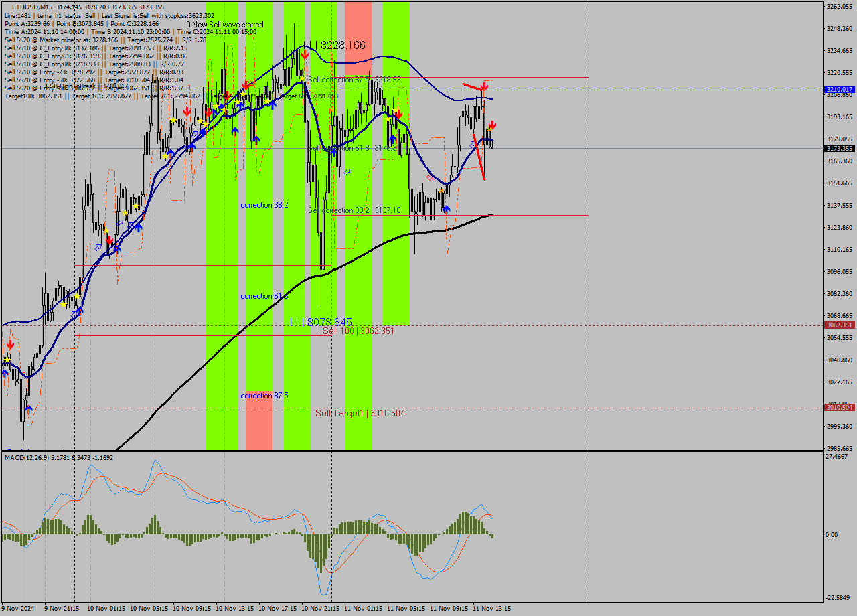Click the '10 Nov 05:15' time axis label

coord(149,609)
